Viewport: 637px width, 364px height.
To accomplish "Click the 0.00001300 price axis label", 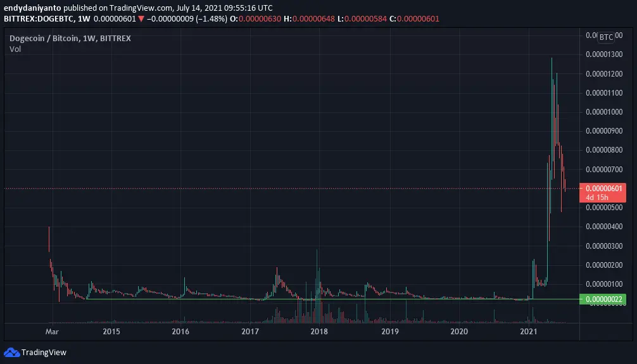I will click(x=604, y=54).
